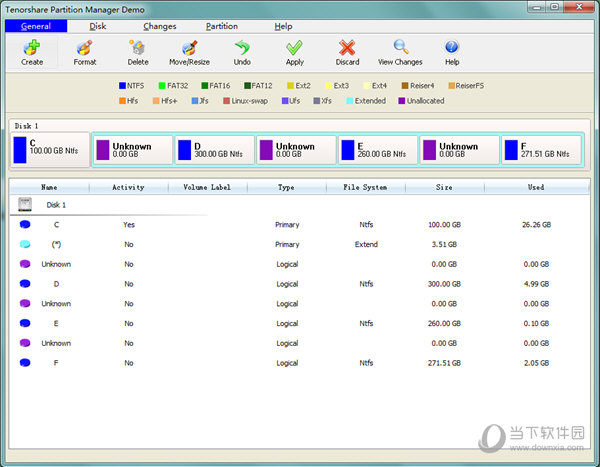The width and height of the screenshot is (600, 467).
Task: Click the File System column header
Action: pos(366,187)
